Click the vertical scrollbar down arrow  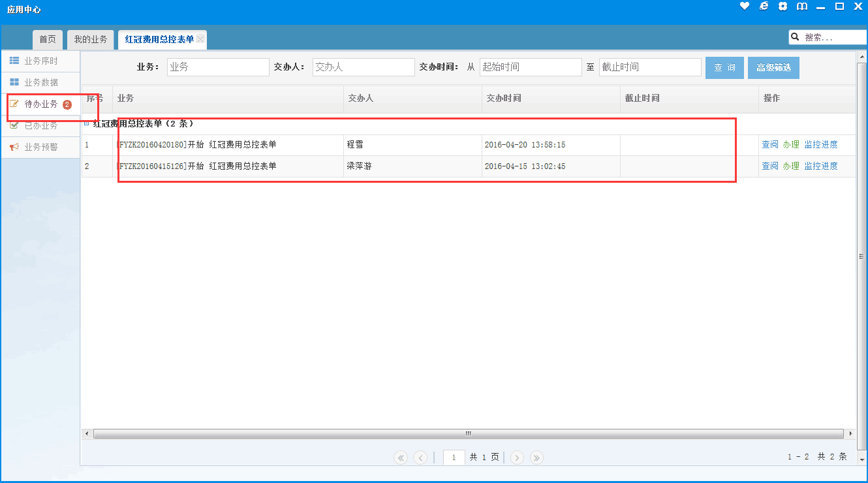861,461
